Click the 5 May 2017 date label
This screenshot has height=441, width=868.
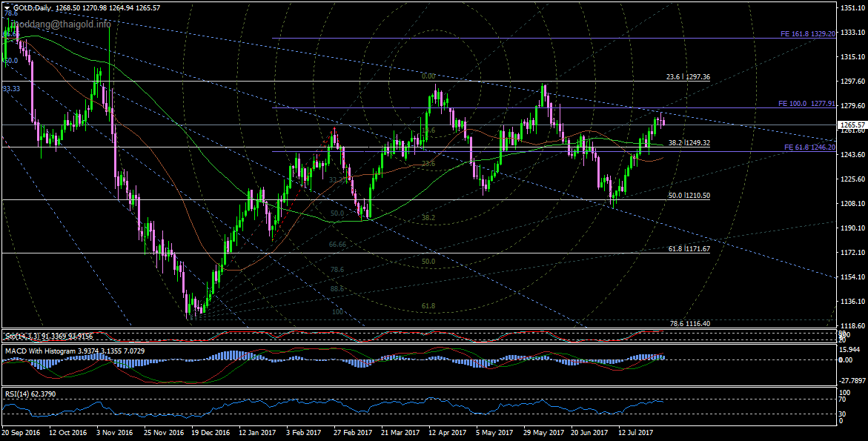[494, 432]
